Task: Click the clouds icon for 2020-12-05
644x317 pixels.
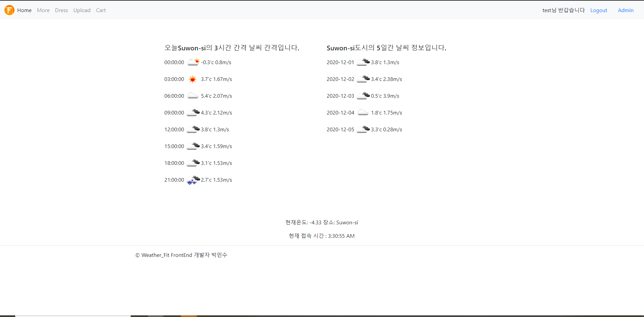Action: point(363,129)
